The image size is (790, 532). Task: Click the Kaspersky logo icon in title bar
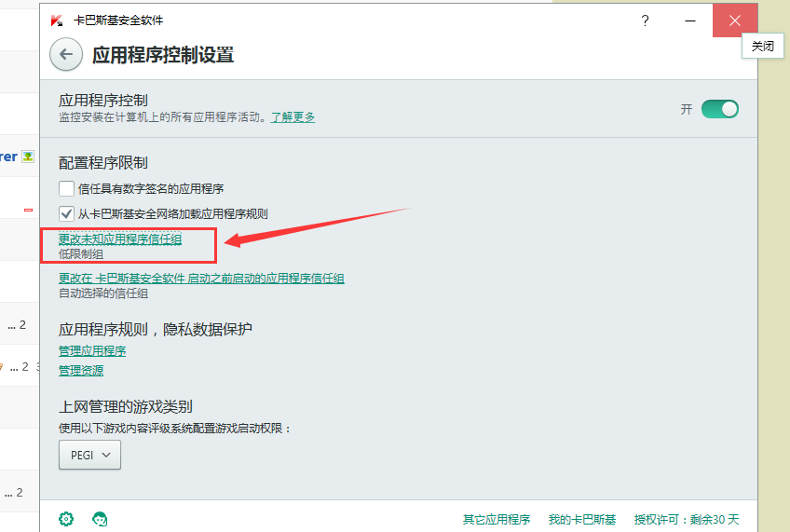57,20
